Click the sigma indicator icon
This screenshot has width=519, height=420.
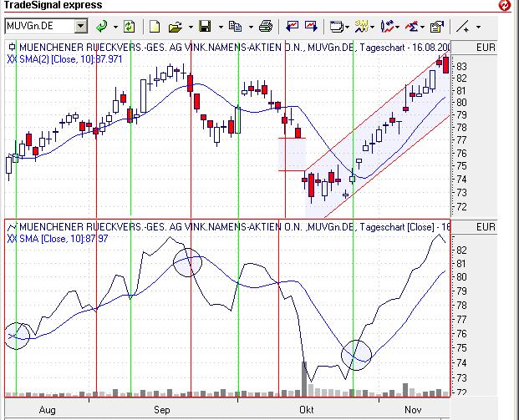412,27
